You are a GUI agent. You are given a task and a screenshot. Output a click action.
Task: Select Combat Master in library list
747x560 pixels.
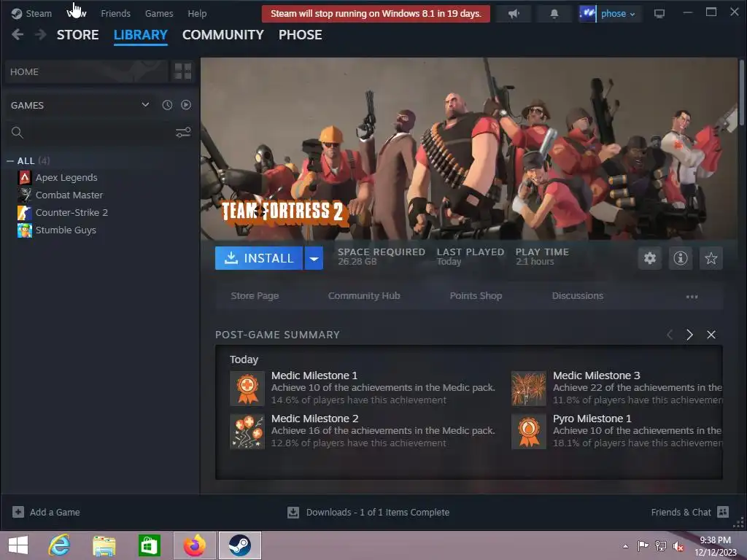[x=69, y=195]
